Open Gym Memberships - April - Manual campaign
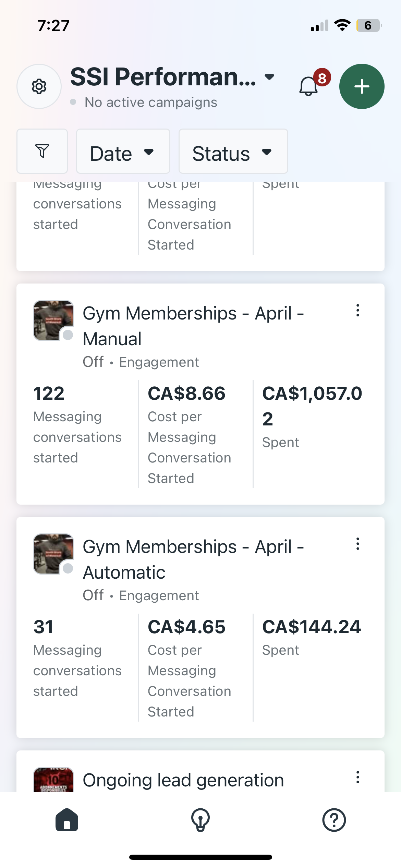The height and width of the screenshot is (868, 401). pos(193,326)
